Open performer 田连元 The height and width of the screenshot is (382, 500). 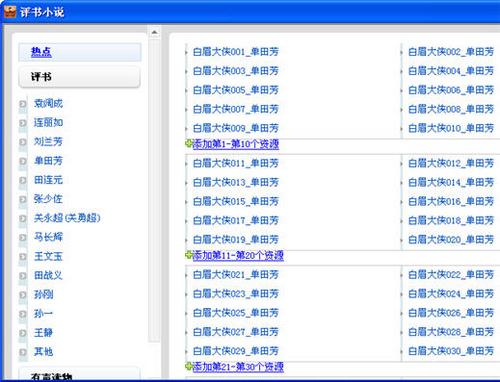click(48, 180)
